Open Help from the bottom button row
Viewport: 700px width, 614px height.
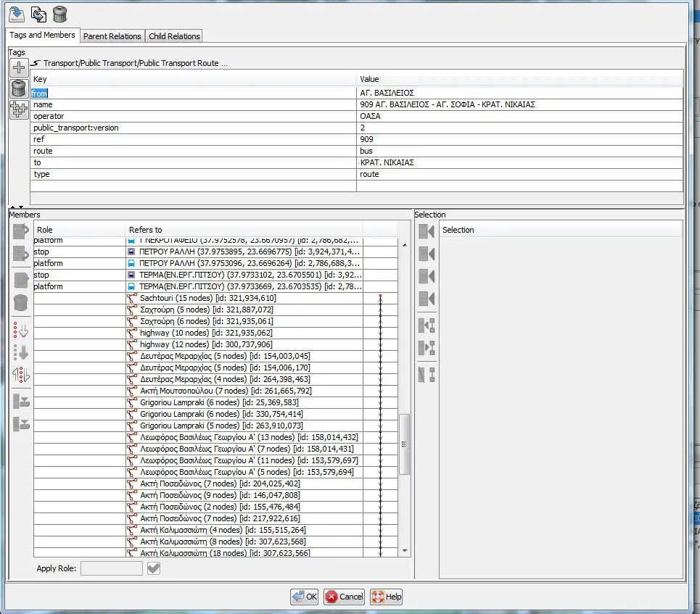tap(386, 597)
